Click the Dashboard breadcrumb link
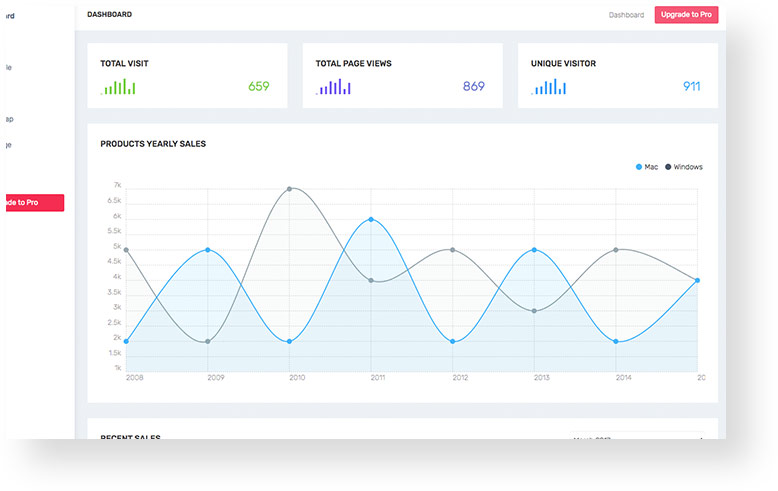Image resolution: width=778 pixels, height=491 pixels. (626, 15)
